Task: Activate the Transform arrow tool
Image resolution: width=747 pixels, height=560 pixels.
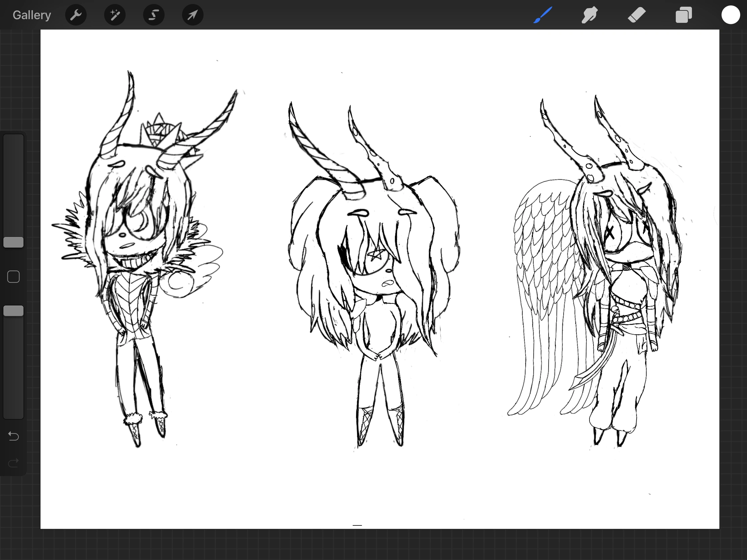Action: tap(192, 15)
